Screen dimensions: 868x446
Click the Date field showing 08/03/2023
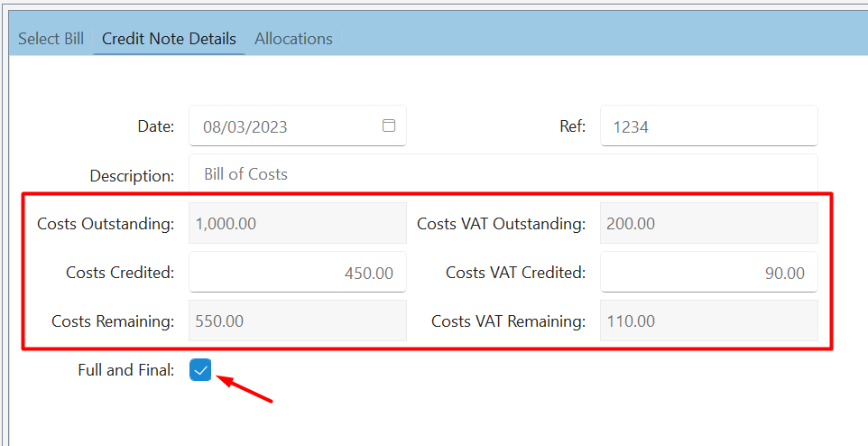298,125
